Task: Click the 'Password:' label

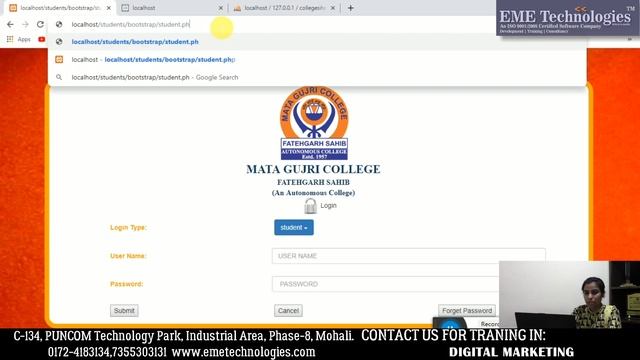Action: [x=127, y=284]
